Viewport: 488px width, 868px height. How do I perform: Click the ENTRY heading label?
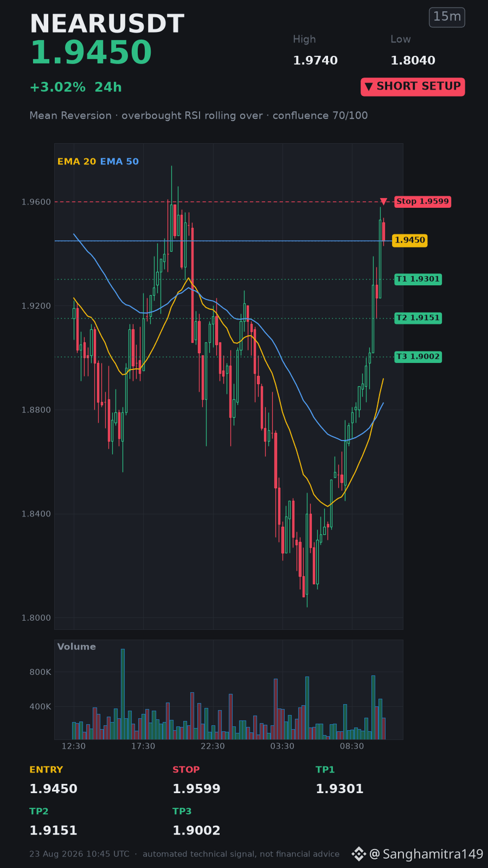tap(46, 770)
